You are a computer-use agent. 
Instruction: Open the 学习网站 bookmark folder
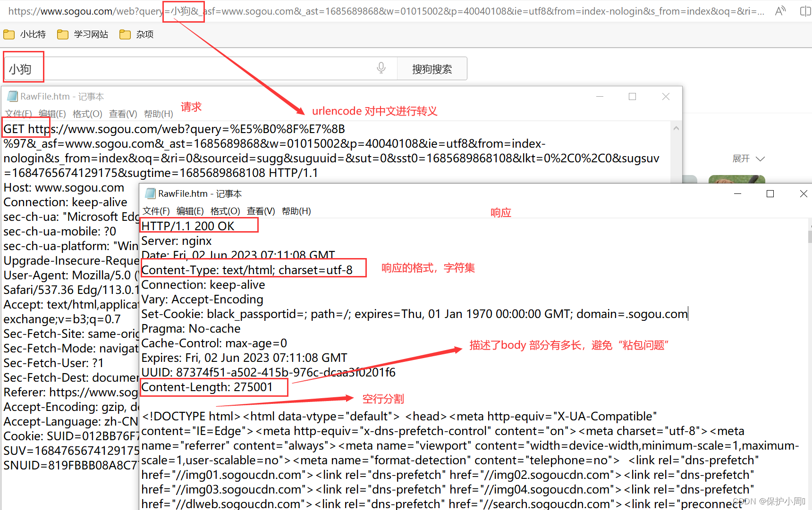pyautogui.click(x=83, y=34)
